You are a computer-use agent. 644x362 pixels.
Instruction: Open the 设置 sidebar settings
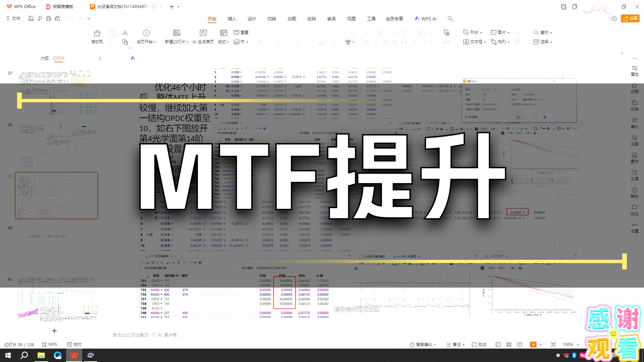coord(635,228)
